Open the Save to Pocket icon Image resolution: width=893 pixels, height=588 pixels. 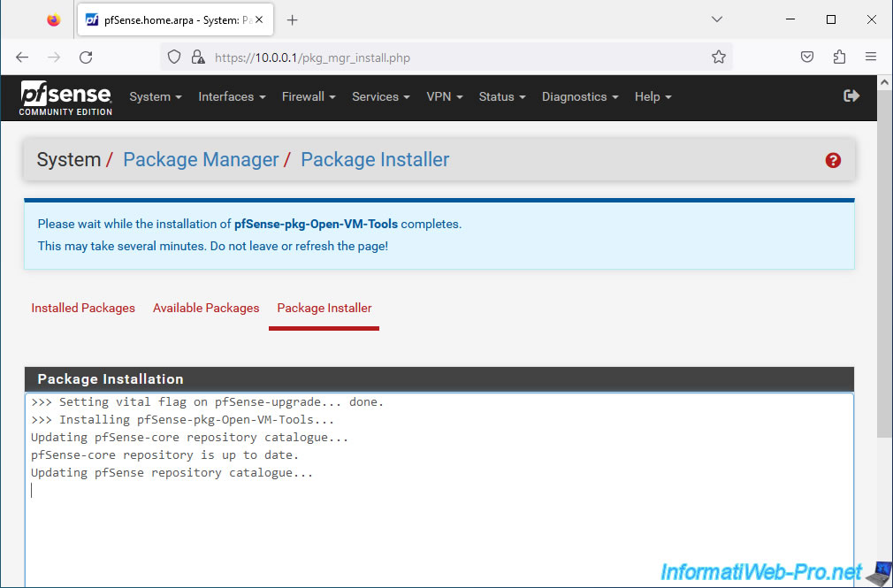807,57
